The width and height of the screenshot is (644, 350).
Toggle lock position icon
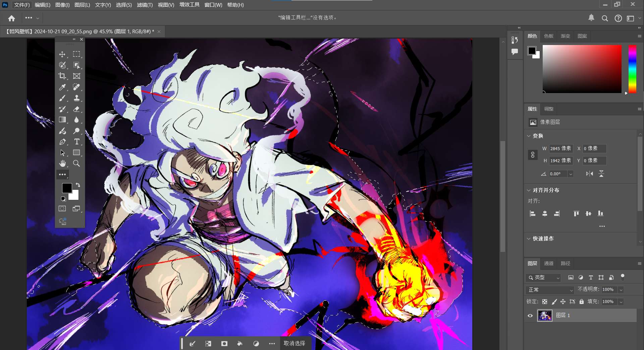click(563, 302)
